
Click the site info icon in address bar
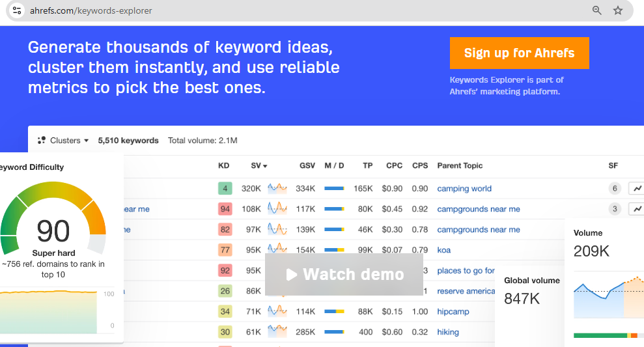tap(17, 10)
